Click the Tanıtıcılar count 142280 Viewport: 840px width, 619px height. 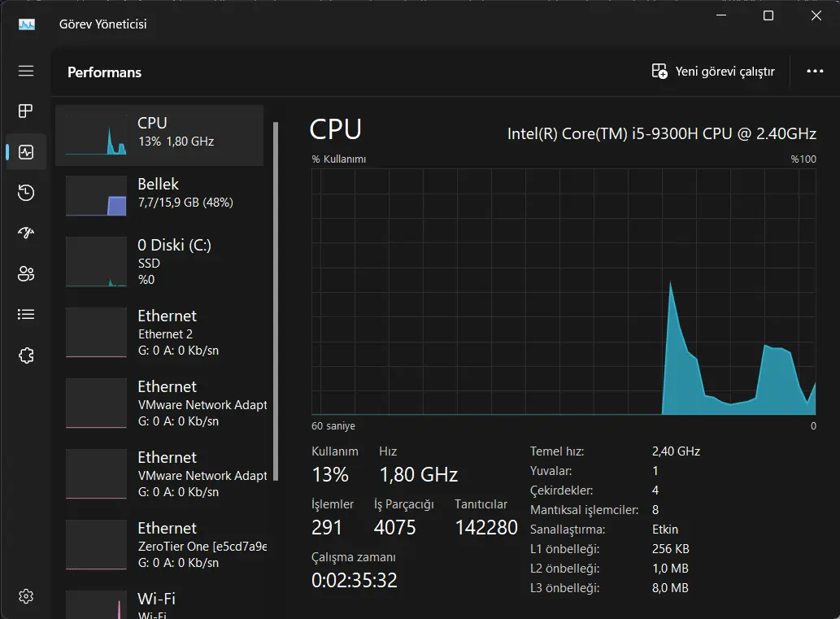click(486, 527)
